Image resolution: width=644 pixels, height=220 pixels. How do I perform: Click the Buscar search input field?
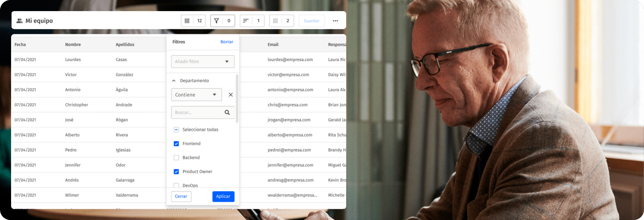[x=197, y=112]
